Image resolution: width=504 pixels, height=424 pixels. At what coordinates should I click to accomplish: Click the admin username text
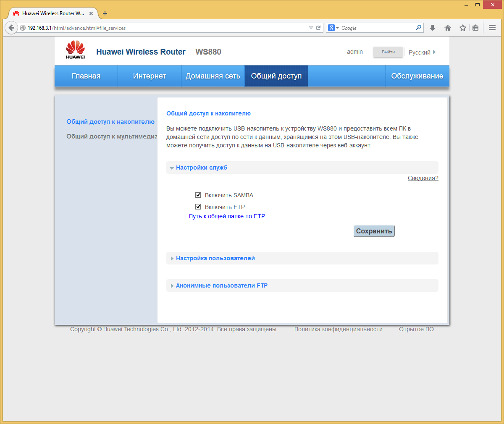pos(355,52)
